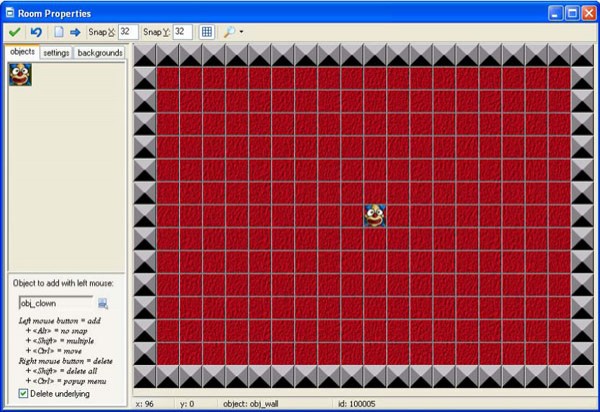The width and height of the screenshot is (600, 412).
Task: Click the obj_clown object name field
Action: 56,303
